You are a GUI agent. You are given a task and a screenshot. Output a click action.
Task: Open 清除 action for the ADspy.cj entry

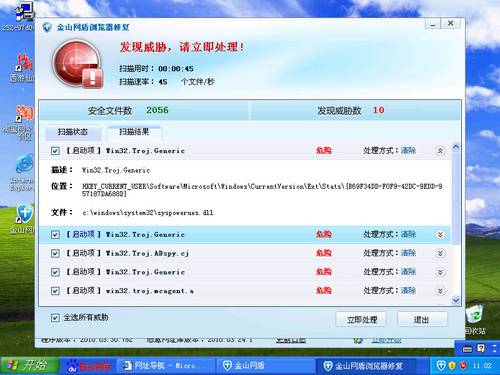(408, 253)
